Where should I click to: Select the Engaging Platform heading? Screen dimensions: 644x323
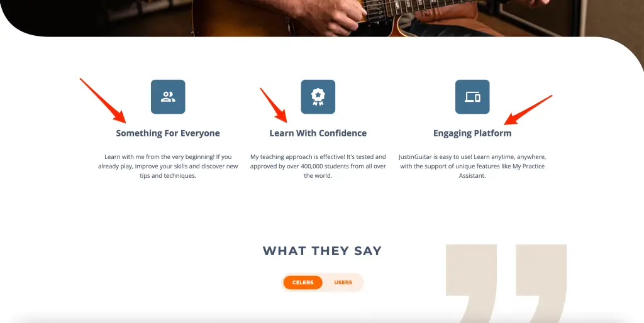(472, 133)
